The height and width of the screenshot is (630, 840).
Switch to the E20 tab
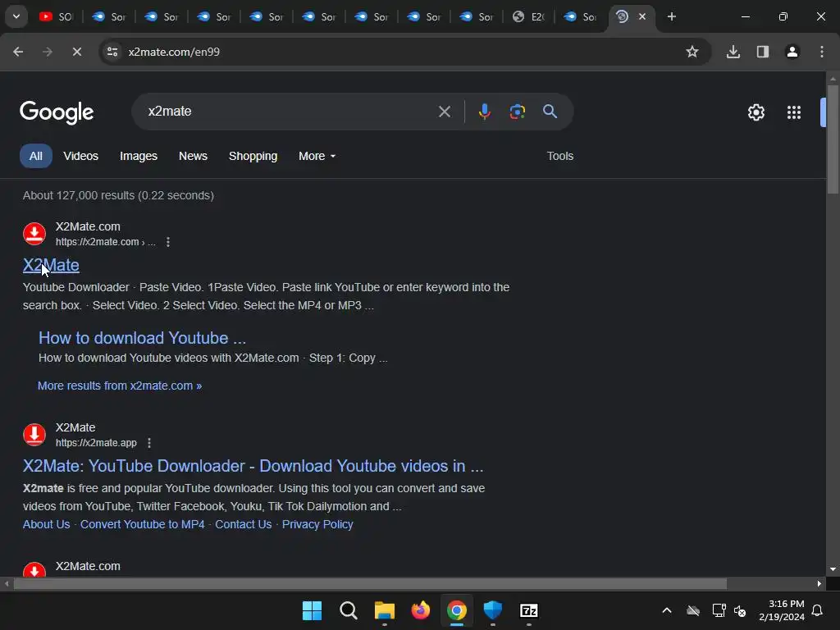pyautogui.click(x=529, y=16)
